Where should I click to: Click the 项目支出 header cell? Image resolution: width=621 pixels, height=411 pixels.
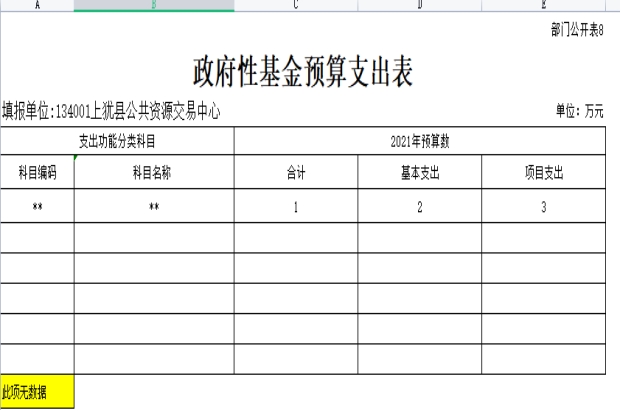point(543,173)
